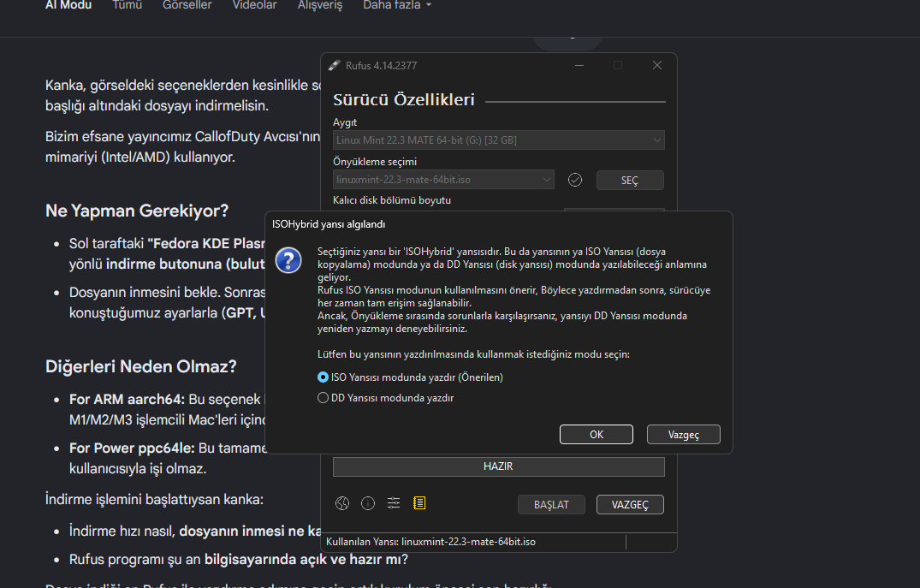Minimize the Rufus window

click(579, 65)
